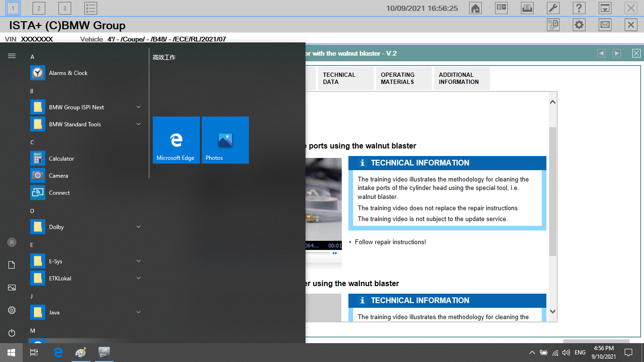
Task: Open Connect app in Start menu
Action: pyautogui.click(x=86, y=193)
